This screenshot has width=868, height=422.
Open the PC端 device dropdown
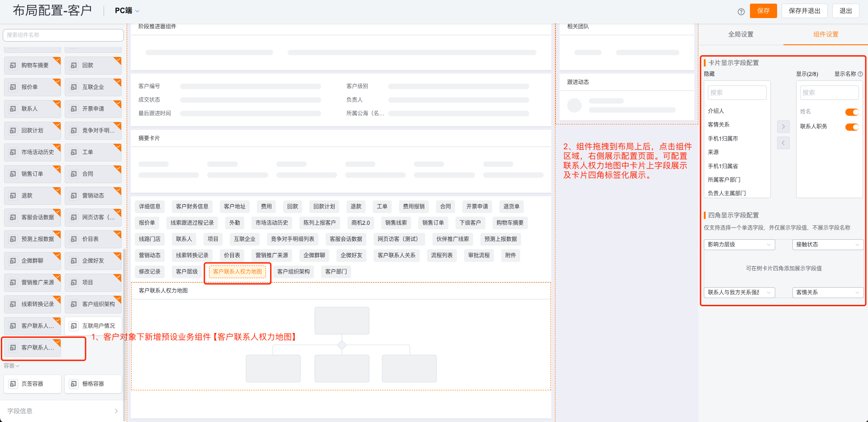(x=127, y=11)
